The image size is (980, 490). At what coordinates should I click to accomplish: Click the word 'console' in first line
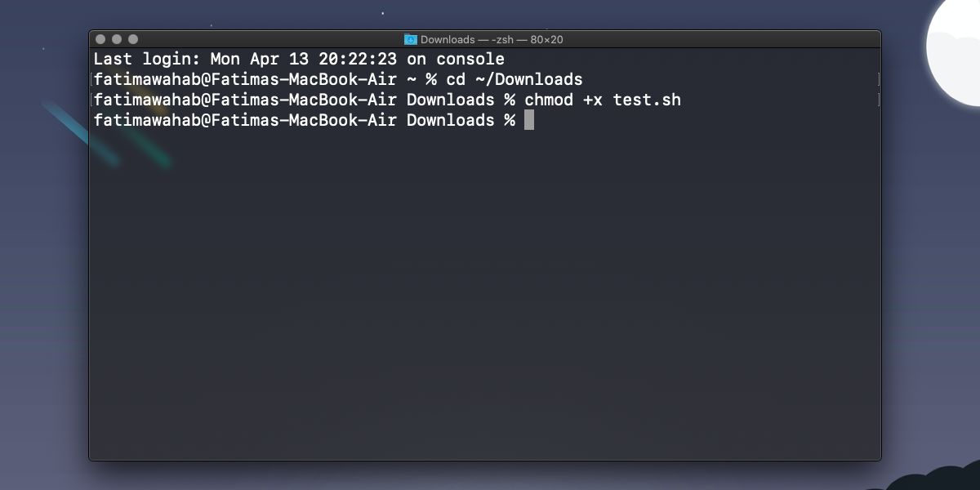(x=470, y=59)
